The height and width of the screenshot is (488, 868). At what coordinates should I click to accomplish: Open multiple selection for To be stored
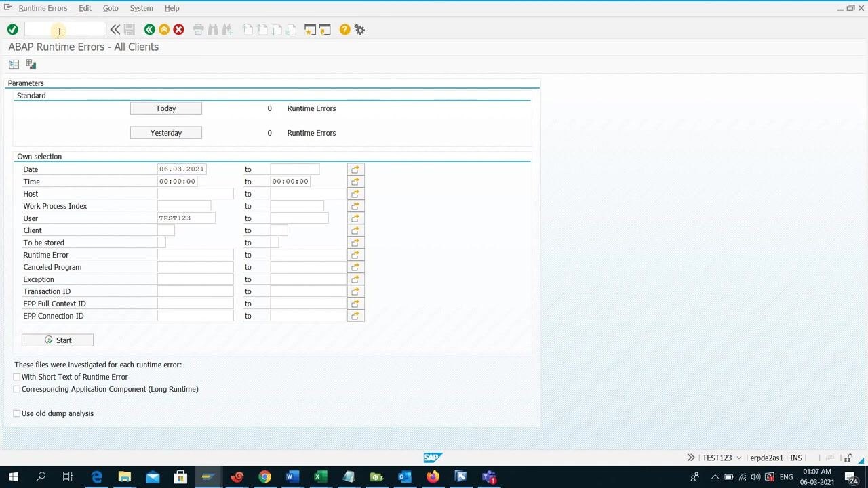click(x=355, y=243)
